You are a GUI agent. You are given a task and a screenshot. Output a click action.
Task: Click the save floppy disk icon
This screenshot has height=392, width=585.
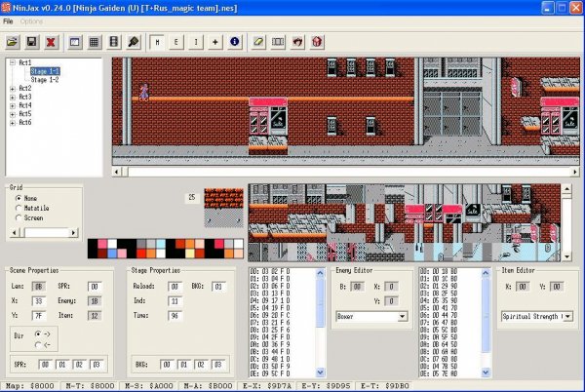pos(32,42)
